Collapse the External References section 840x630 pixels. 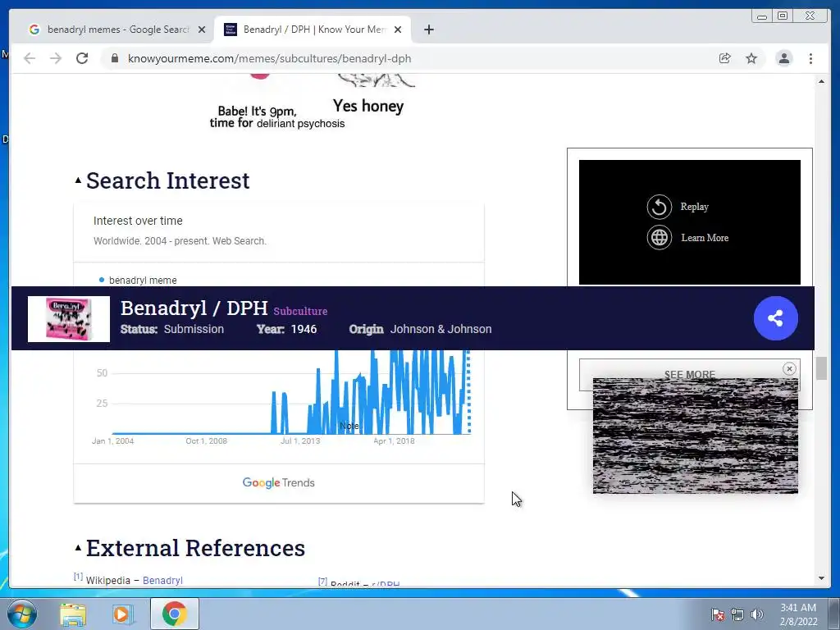click(78, 547)
